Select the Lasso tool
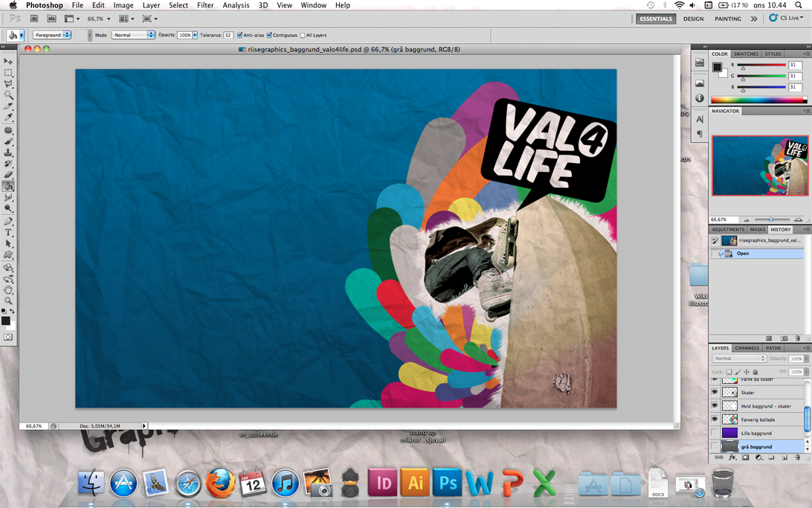The height and width of the screenshot is (508, 812). point(9,83)
